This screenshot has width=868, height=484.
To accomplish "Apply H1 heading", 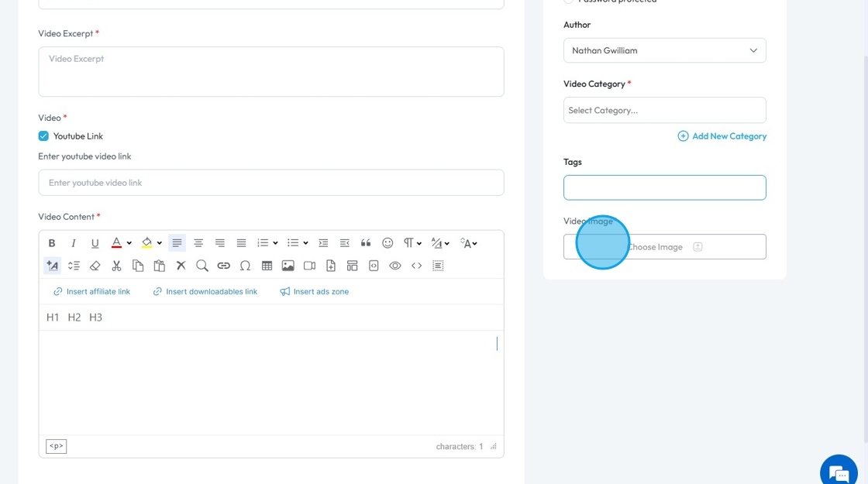I will tap(53, 317).
